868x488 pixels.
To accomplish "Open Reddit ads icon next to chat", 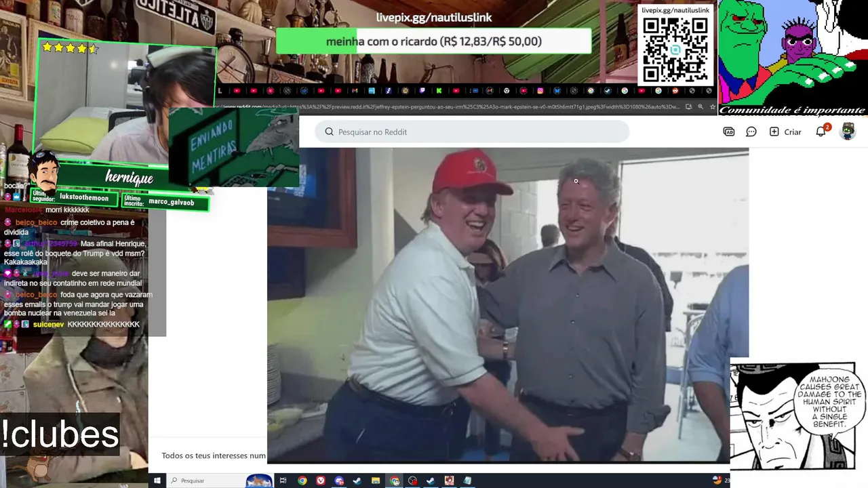I will [x=729, y=131].
